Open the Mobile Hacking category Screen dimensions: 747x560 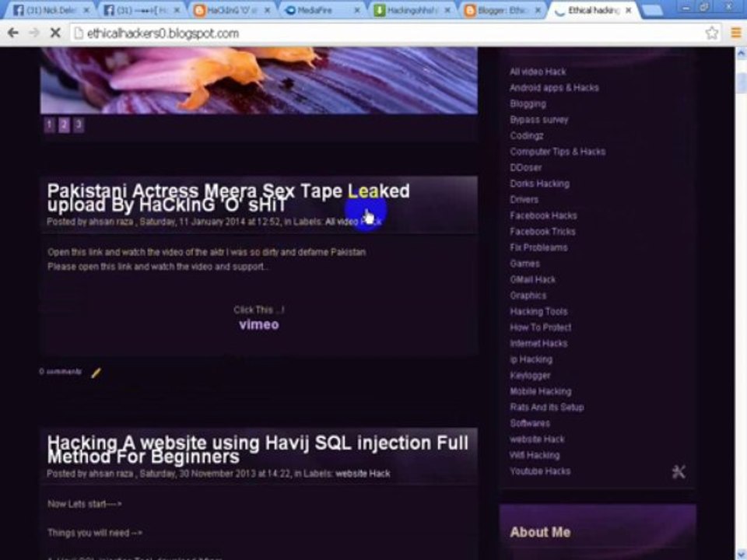coord(540,391)
